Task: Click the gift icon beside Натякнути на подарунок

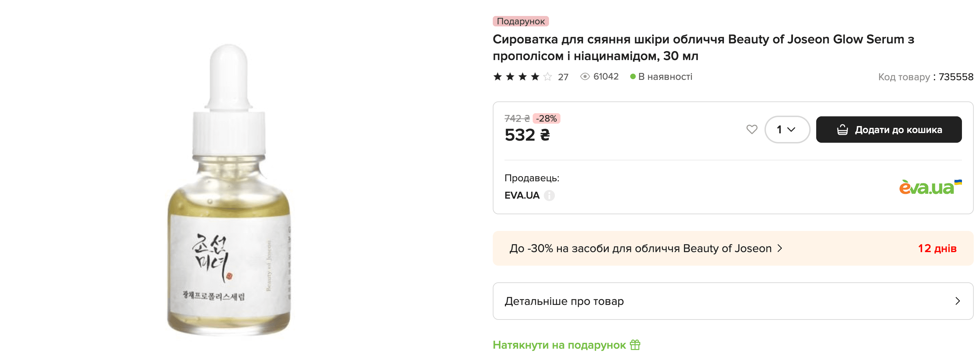Action: pos(635,345)
